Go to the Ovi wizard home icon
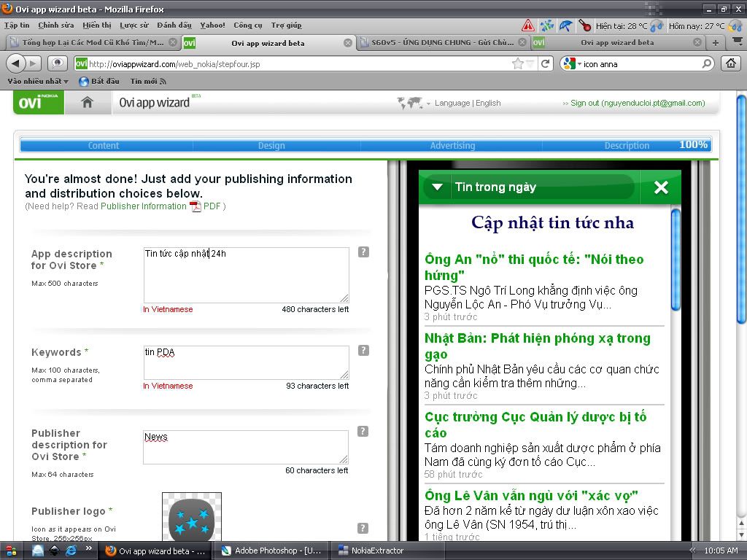The height and width of the screenshot is (560, 747). click(88, 102)
